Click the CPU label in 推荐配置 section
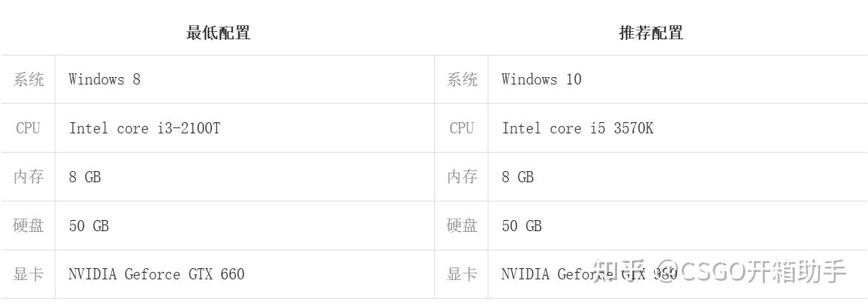The image size is (868, 306). tap(461, 128)
